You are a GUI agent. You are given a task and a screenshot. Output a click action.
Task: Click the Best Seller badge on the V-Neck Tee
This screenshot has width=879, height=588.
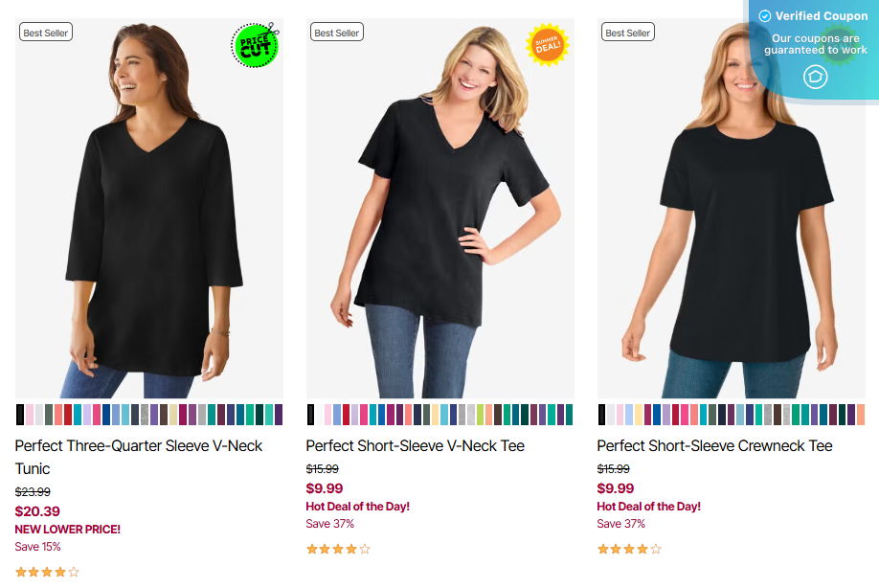[337, 33]
